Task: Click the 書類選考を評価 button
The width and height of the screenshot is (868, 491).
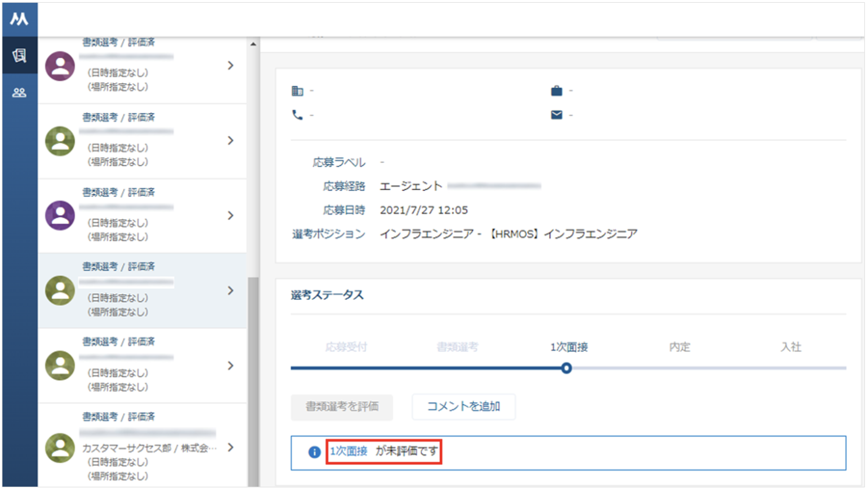Action: [342, 407]
